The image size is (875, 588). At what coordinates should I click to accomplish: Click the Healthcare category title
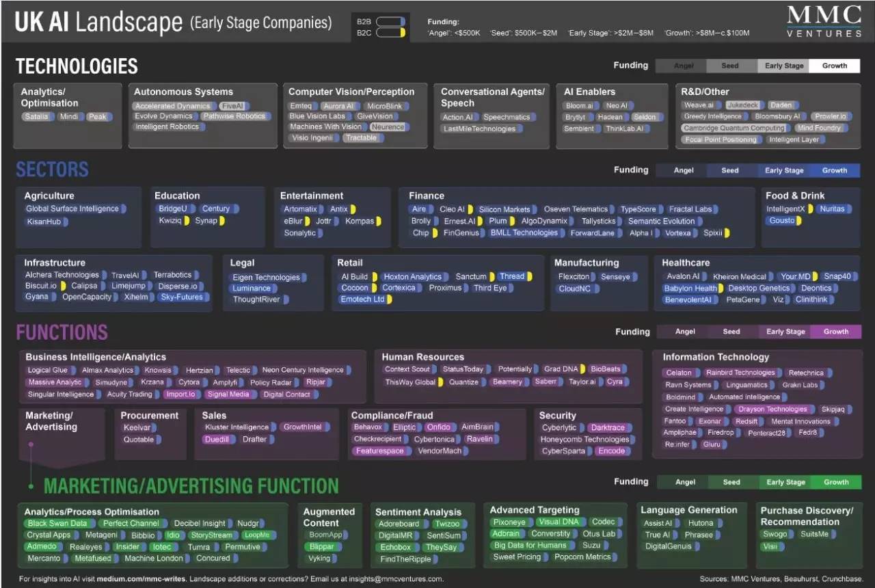[686, 263]
